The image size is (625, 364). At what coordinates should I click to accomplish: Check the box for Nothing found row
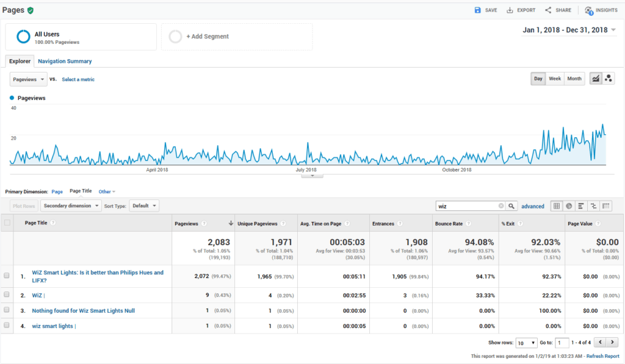pos(6,310)
